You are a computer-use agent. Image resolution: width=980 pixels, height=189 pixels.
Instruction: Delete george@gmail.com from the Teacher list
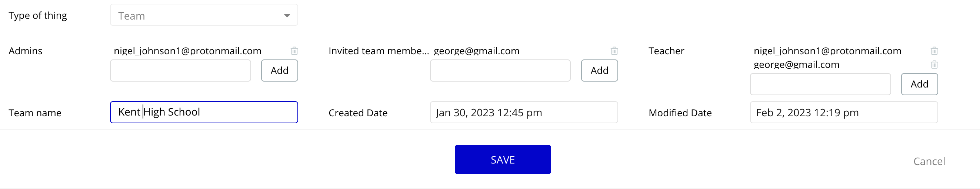point(934,65)
